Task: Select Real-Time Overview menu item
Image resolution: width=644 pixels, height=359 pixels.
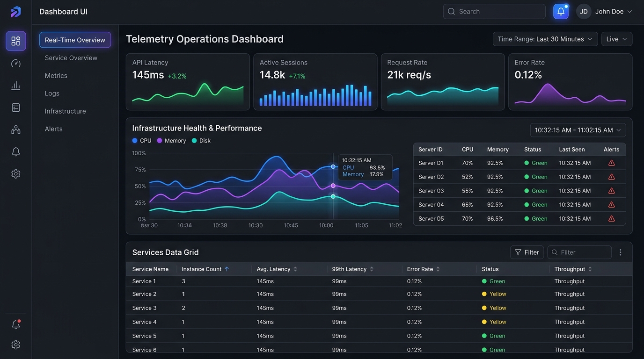Action: coord(75,40)
